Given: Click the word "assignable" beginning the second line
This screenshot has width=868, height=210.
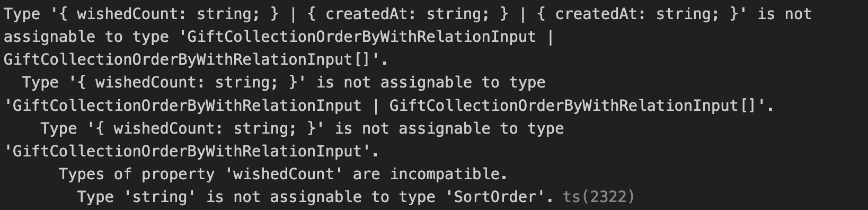Looking at the screenshot, I should click(x=49, y=37).
